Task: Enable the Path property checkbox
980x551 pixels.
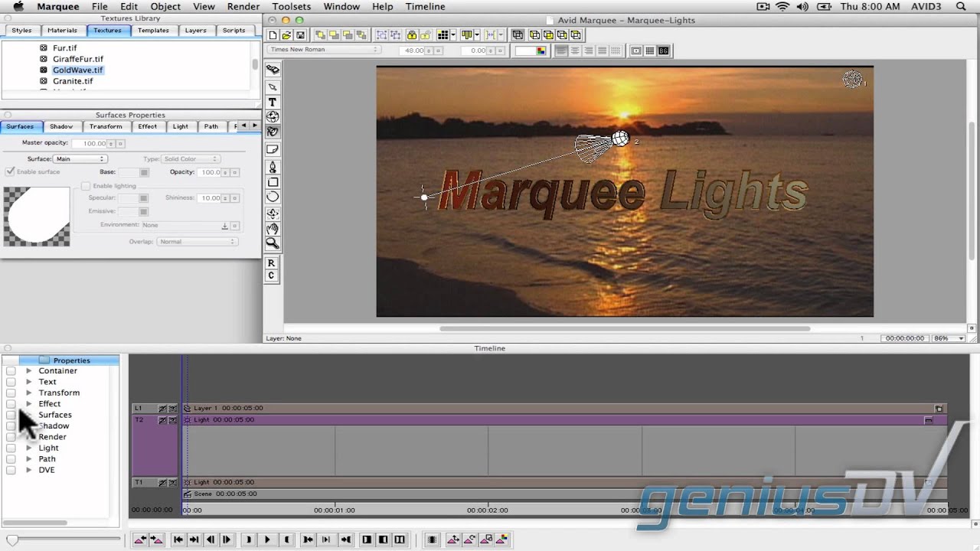Action: point(11,459)
